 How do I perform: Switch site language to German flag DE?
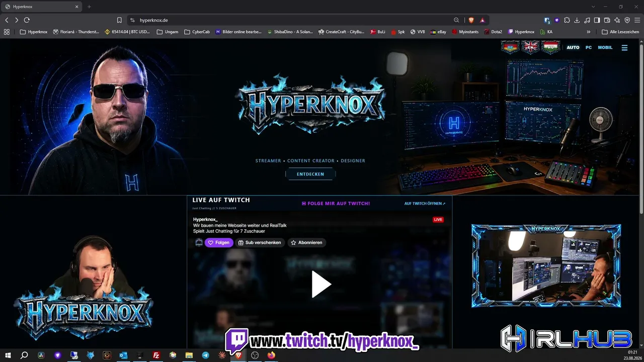coord(510,47)
